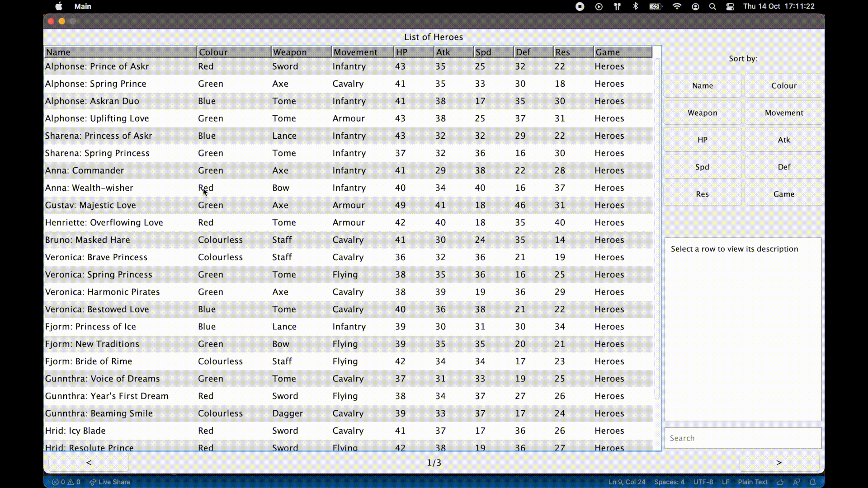This screenshot has height=488, width=868.
Task: Select the Bruno: Masked Hare row
Action: (x=349, y=240)
